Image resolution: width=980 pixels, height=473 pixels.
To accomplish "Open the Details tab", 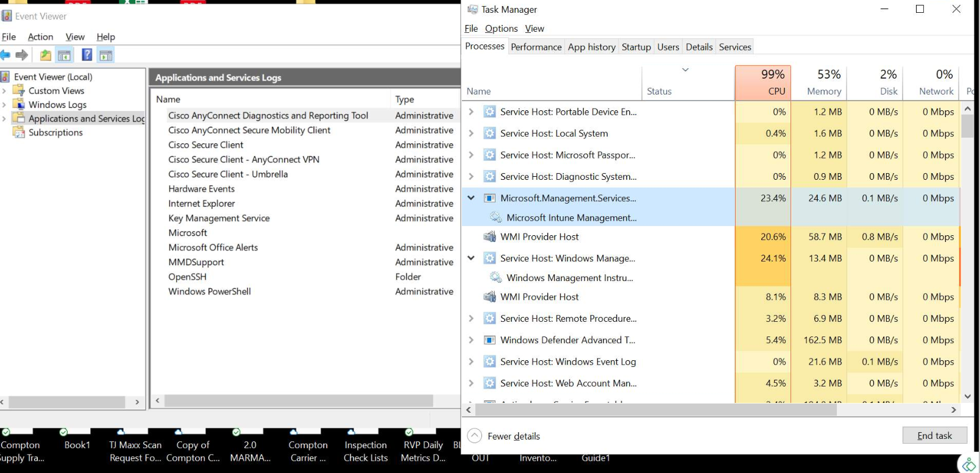I will (x=699, y=47).
